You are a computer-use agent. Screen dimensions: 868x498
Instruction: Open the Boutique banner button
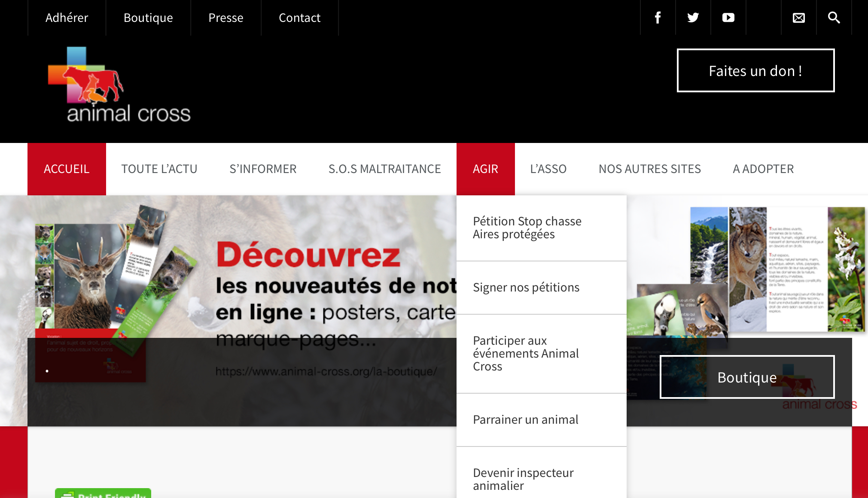pos(747,377)
